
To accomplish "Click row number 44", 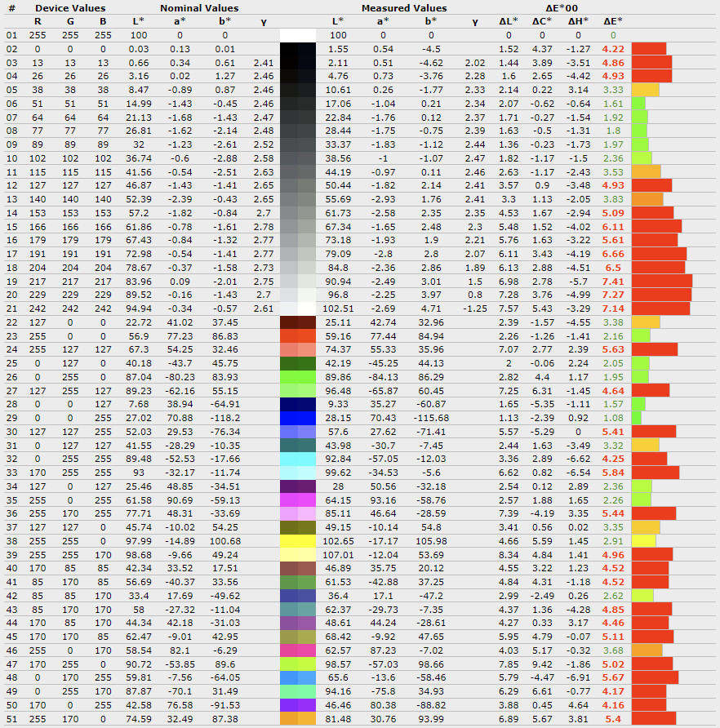I will tap(11, 623).
